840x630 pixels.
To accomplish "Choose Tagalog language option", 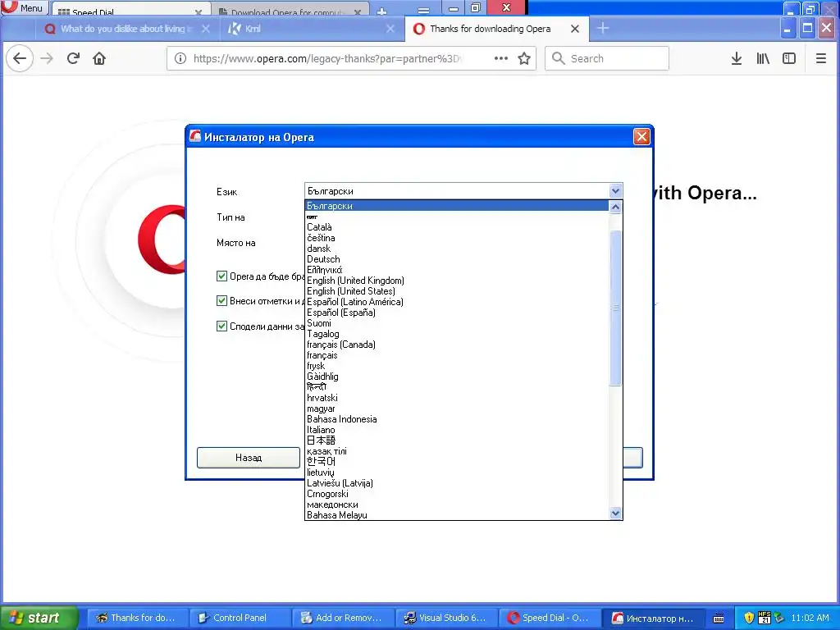I will [x=457, y=334].
